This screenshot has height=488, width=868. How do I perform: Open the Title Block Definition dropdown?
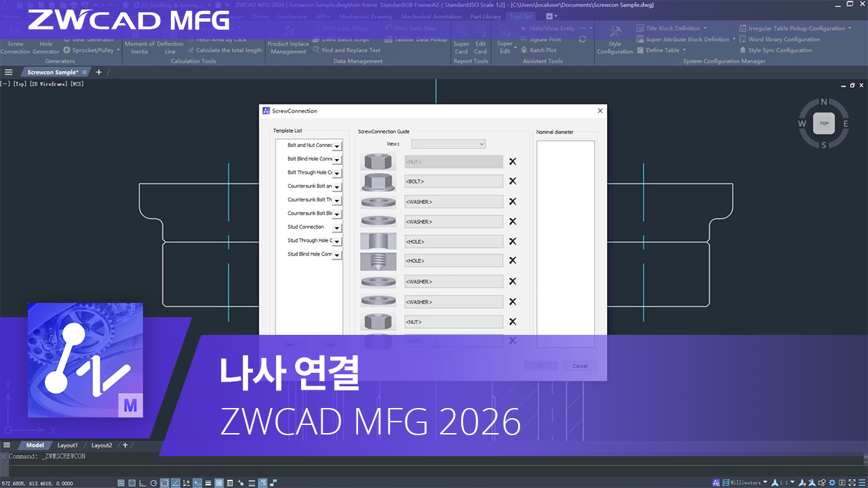click(x=705, y=28)
